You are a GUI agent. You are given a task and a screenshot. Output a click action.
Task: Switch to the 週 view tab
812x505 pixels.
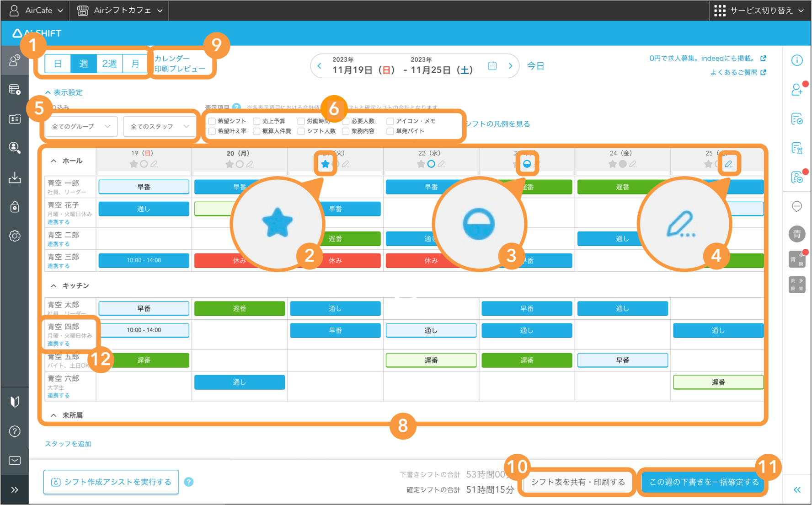tap(84, 64)
